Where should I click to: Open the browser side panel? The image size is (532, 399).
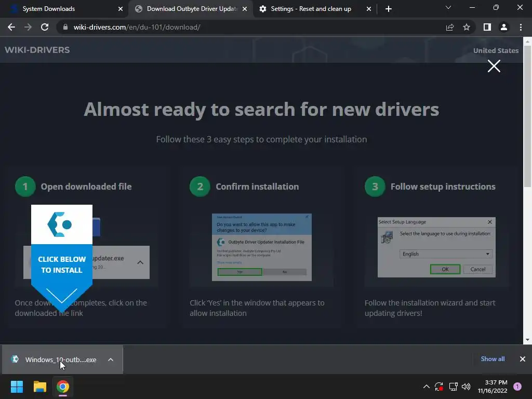487,27
